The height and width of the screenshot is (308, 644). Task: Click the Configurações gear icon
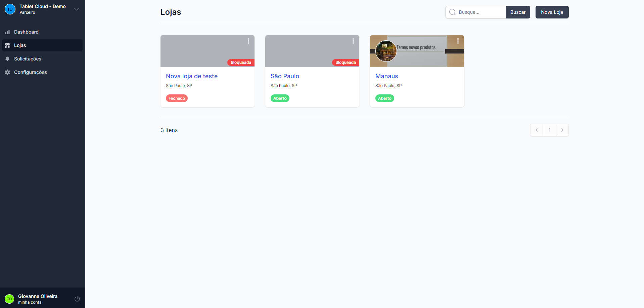[x=7, y=72]
